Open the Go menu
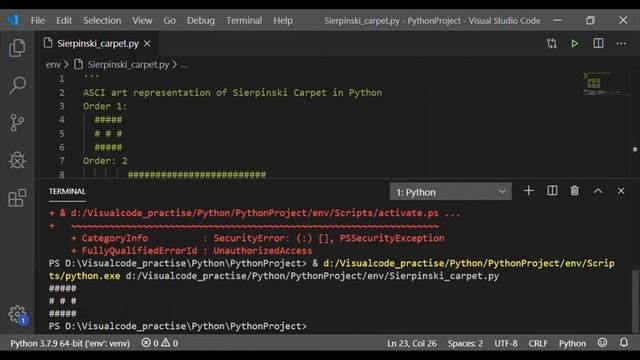The image size is (640, 360). point(169,20)
